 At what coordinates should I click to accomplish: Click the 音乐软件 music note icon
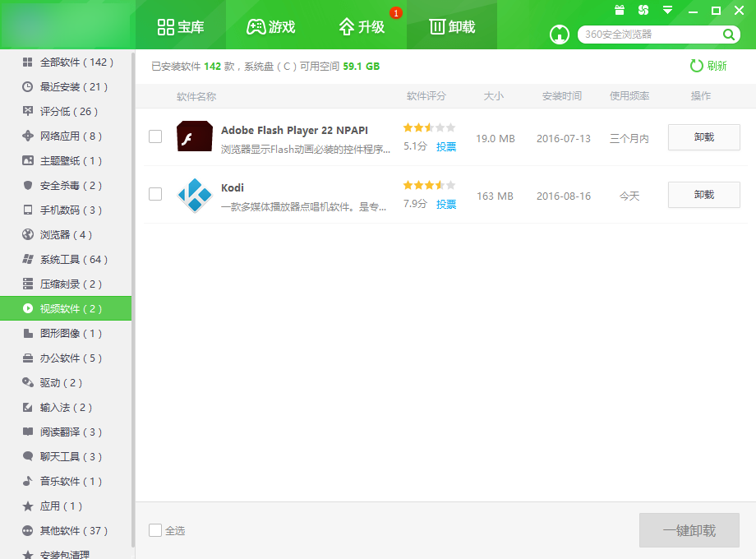coord(28,481)
